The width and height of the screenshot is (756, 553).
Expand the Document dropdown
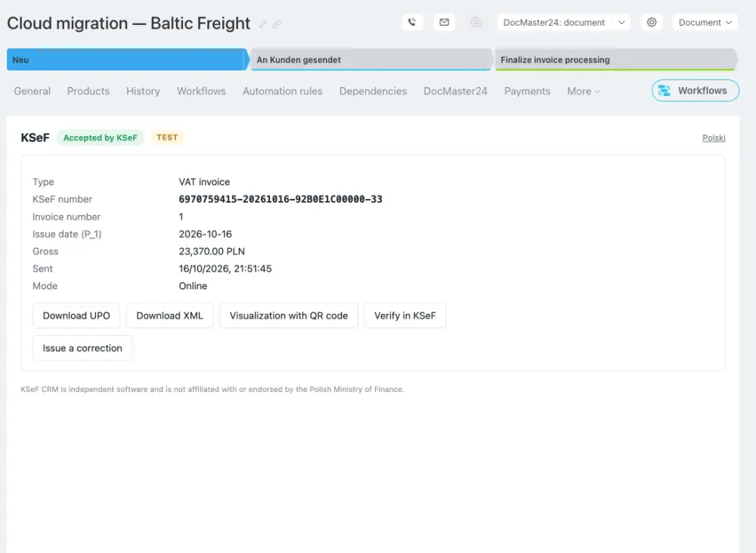coord(705,22)
